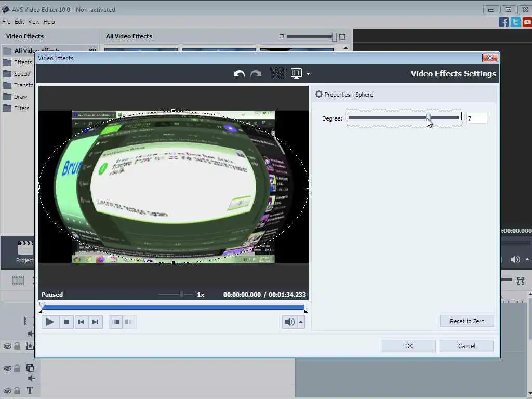Screen dimensions: 532x399
Task: Click the main window speaker icon
Action: click(515, 260)
